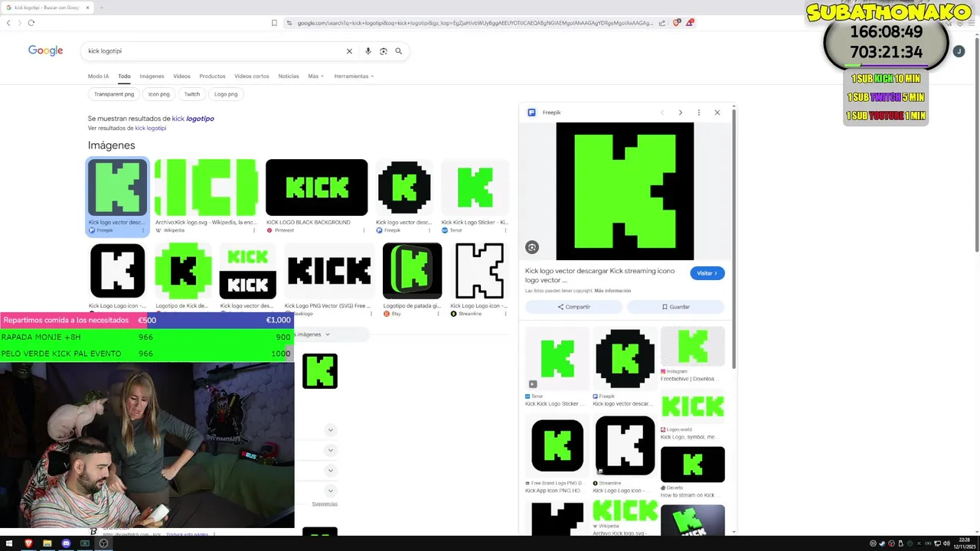Open Google Lens image search icon

384,51
